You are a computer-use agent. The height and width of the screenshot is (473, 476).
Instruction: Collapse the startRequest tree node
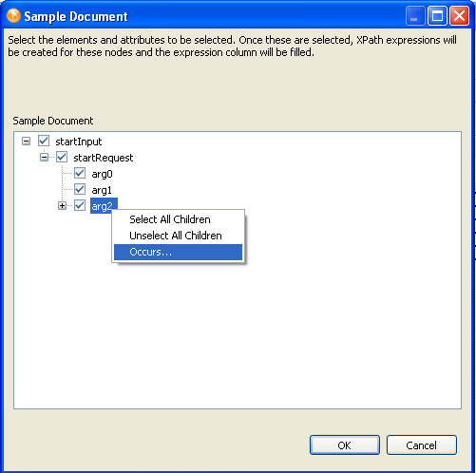pyautogui.click(x=44, y=157)
